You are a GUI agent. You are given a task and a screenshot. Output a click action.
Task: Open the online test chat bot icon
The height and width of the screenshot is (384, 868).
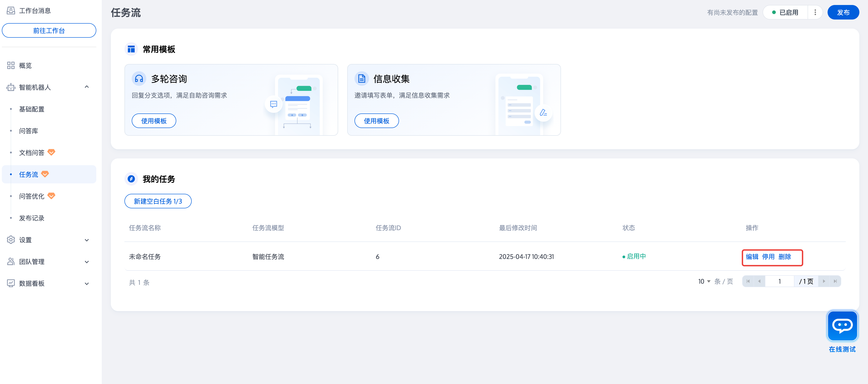(x=842, y=326)
